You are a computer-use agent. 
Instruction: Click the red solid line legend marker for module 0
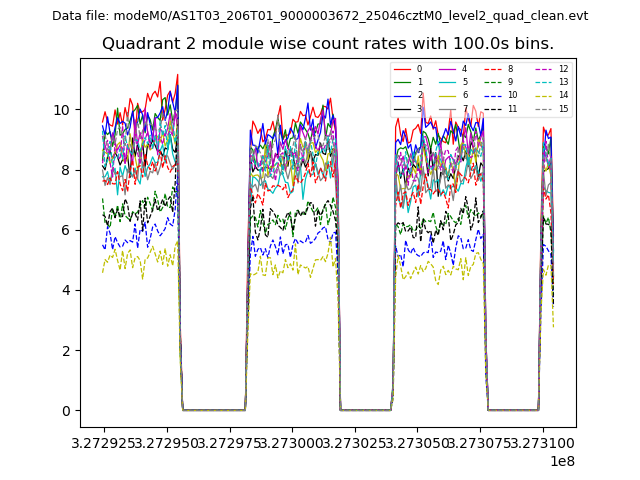coord(402,69)
